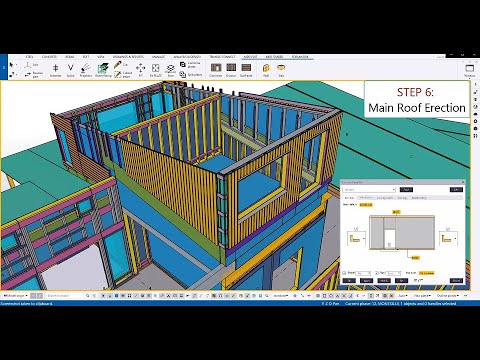This screenshot has width=480, height=360.
Task: Click the reverse part arrows icon
Action: 28,75
